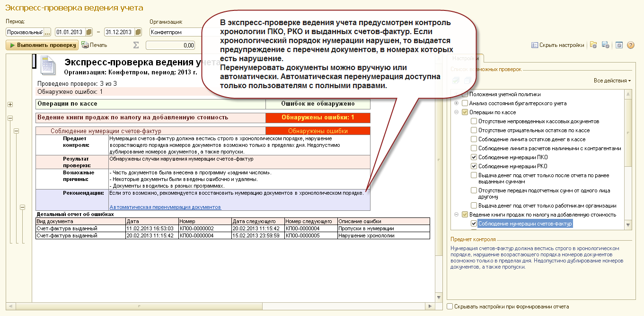Collapse Ведение книги продаж tree node
The image size is (644, 316).
coord(456,215)
